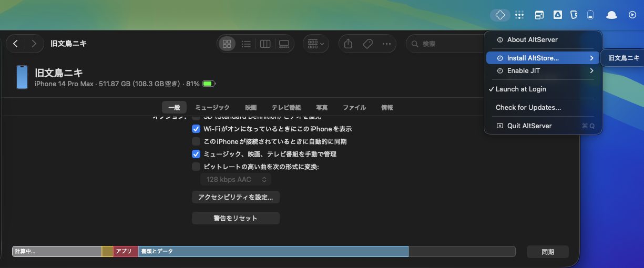Click the 同期 sync button
Screen dimensions: 644x268
(547, 252)
